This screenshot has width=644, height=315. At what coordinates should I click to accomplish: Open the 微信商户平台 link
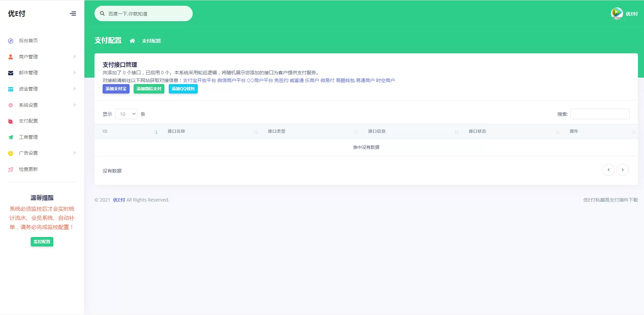(x=231, y=80)
